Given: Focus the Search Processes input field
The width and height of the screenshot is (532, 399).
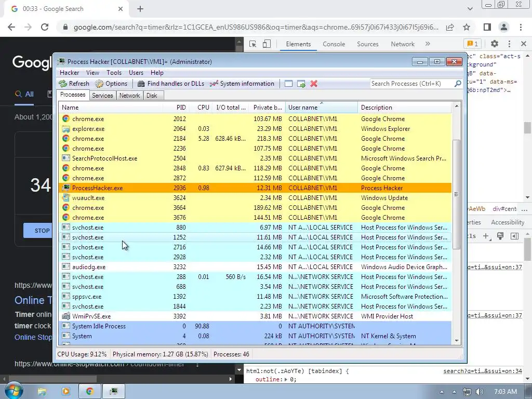Looking at the screenshot, I should coord(411,84).
